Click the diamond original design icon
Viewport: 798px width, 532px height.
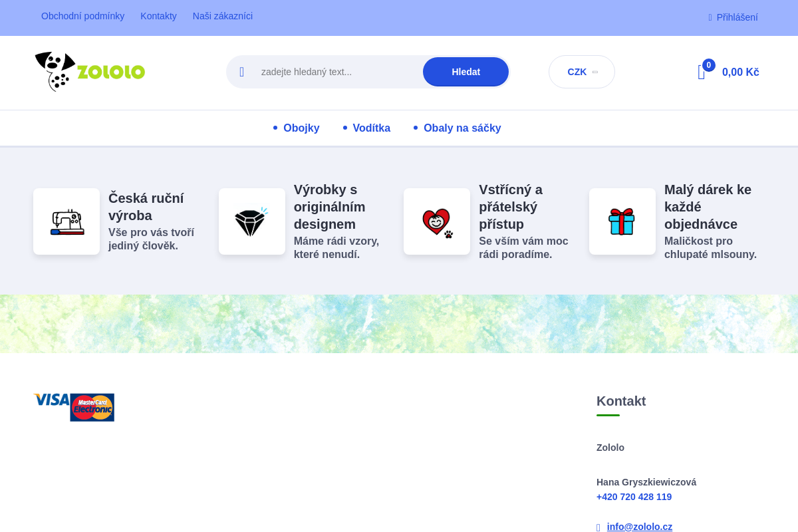tap(251, 221)
